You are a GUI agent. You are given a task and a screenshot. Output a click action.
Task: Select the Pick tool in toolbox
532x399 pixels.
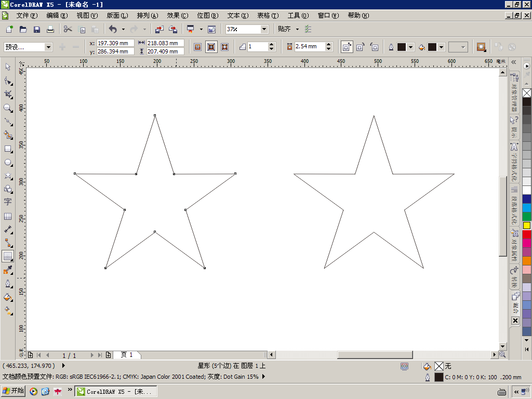pyautogui.click(x=8, y=67)
